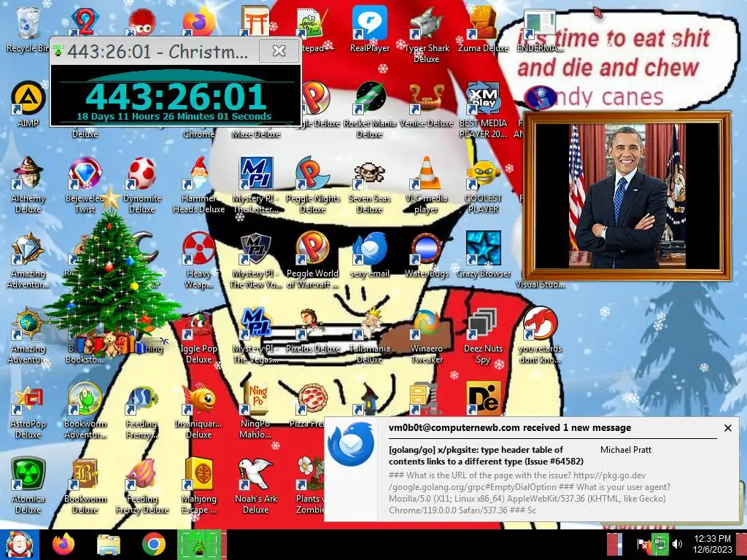The height and width of the screenshot is (560, 747).
Task: Click sender name Michael Pratt
Action: 625,449
